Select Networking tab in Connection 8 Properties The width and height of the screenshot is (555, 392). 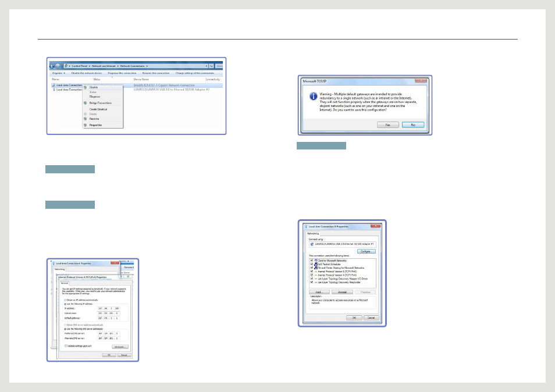313,233
